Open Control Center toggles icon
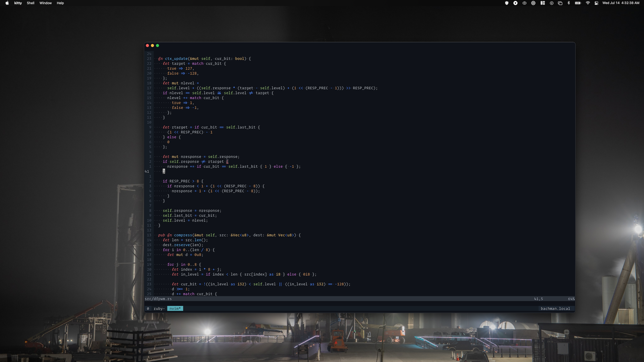Image resolution: width=644 pixels, height=362 pixels. click(x=596, y=3)
